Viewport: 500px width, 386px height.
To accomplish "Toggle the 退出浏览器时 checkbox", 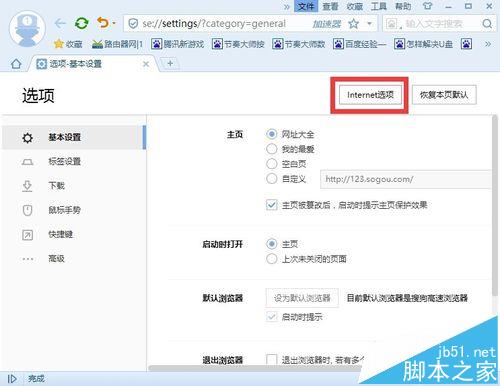I will (x=272, y=359).
